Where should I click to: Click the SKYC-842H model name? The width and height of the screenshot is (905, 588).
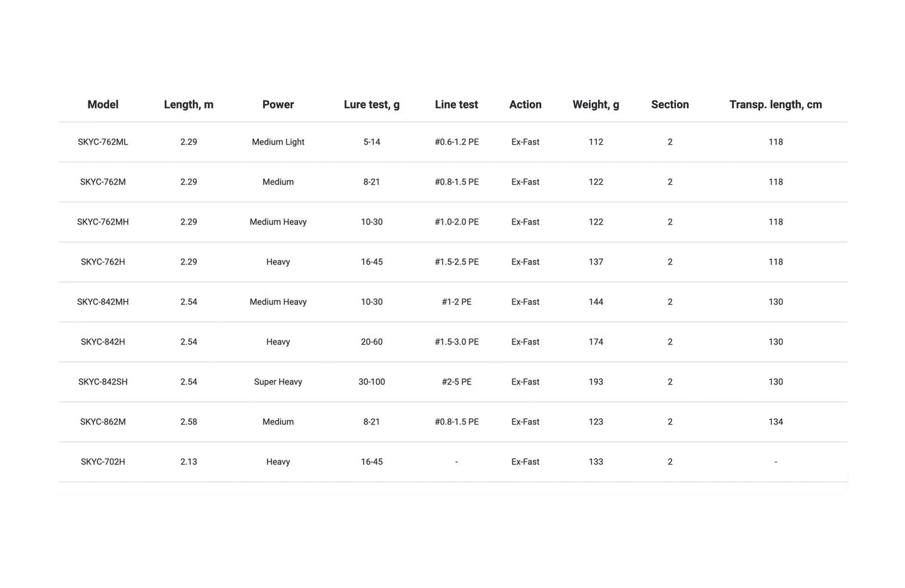point(103,342)
